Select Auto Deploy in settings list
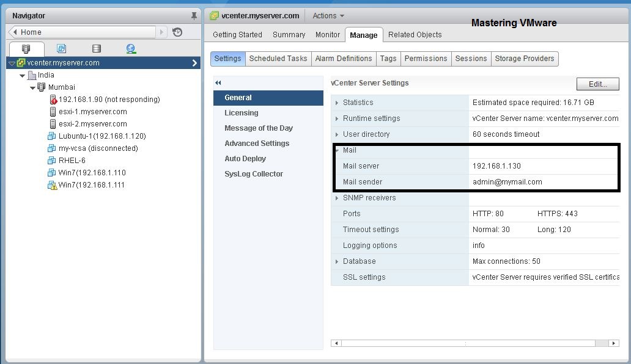Viewport: 631px width, 364px height. pyautogui.click(x=268, y=159)
